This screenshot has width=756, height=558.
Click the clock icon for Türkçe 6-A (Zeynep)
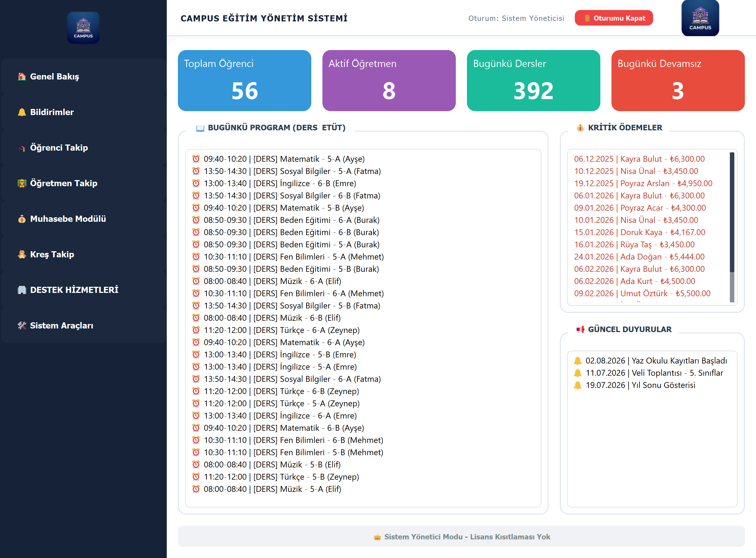pyautogui.click(x=196, y=330)
